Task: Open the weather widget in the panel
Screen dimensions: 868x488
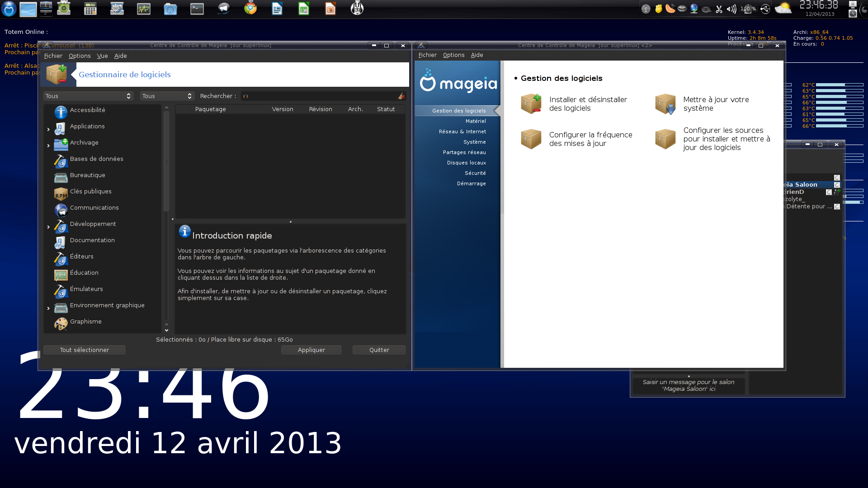Action: click(x=783, y=9)
